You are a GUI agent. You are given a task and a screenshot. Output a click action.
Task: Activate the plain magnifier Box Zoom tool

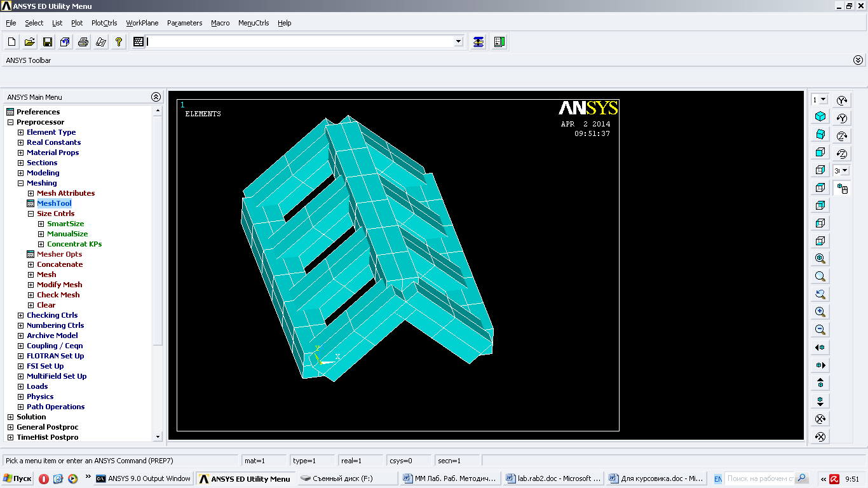point(820,276)
